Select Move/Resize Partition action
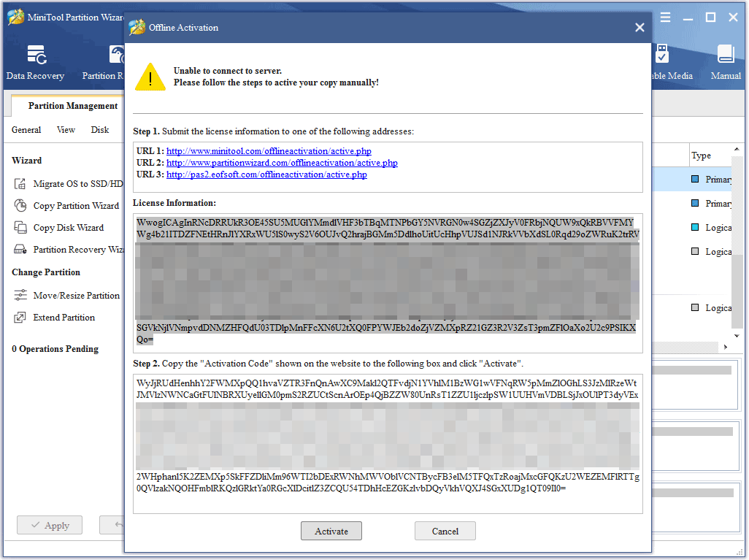Image resolution: width=749 pixels, height=560 pixels. pos(67,295)
